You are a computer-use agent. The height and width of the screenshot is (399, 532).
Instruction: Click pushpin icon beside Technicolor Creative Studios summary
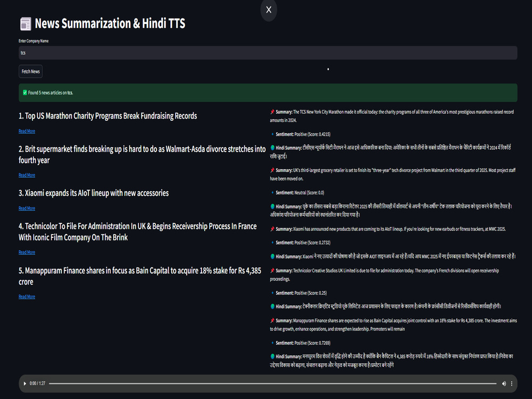click(x=272, y=270)
